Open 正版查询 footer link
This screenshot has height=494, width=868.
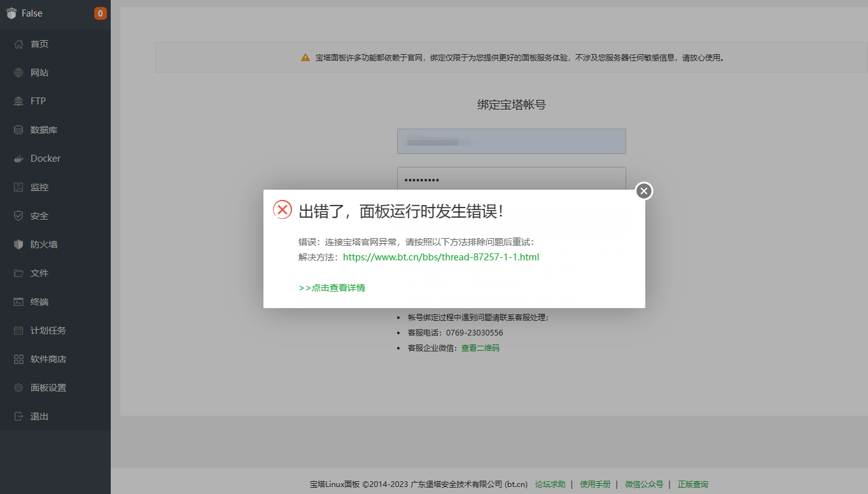693,484
